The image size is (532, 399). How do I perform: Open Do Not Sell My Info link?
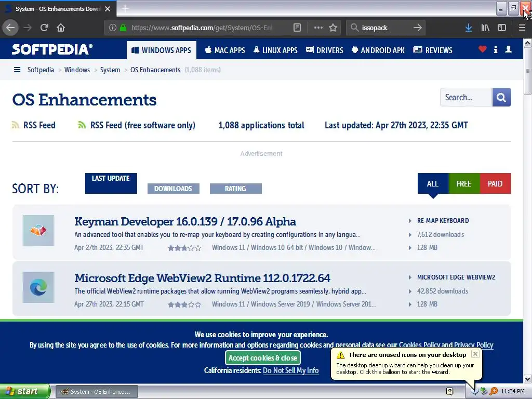click(291, 370)
